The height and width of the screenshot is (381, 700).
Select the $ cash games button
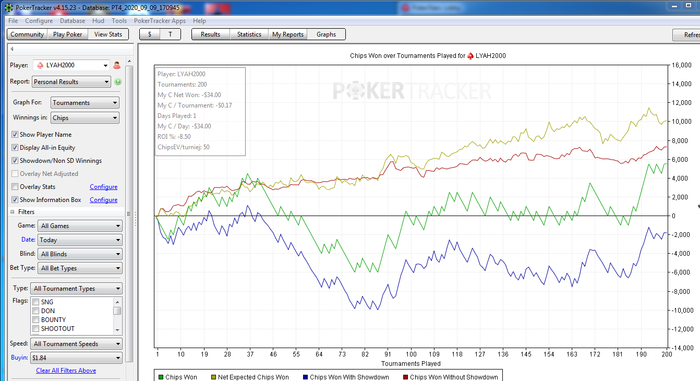[150, 34]
